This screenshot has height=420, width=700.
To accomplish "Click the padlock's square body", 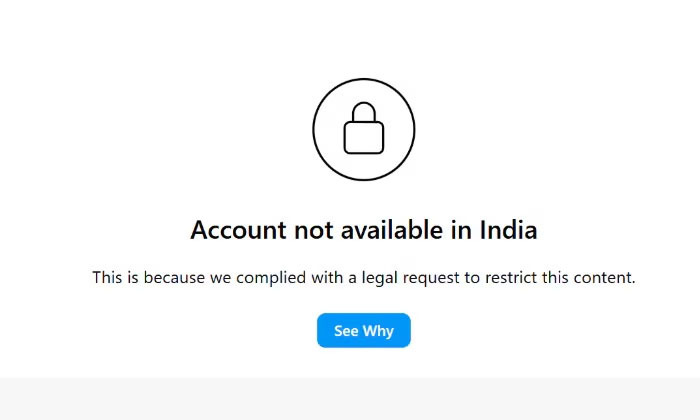I will pos(363,137).
